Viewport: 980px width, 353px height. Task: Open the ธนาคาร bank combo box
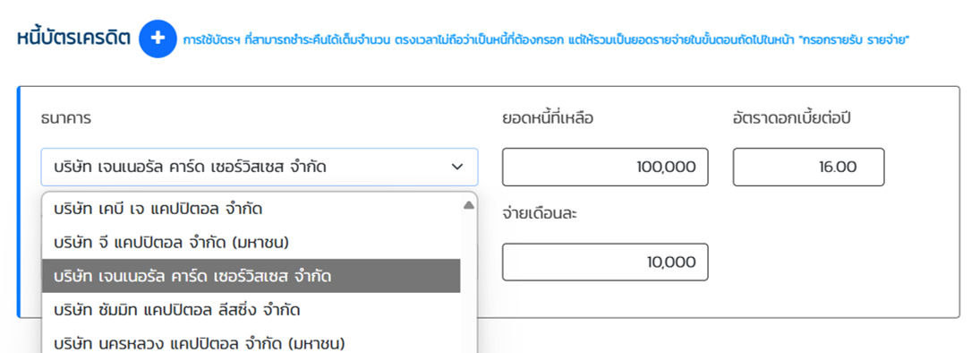pyautogui.click(x=260, y=168)
